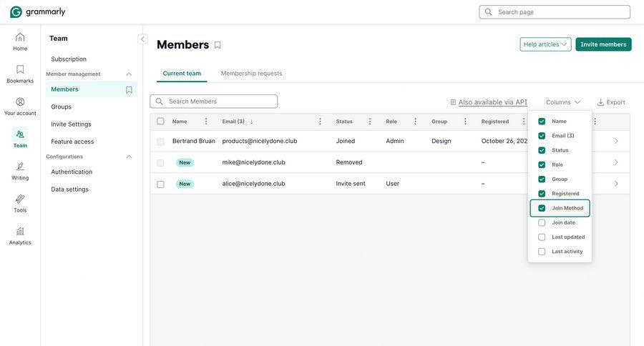
Task: Open details arrow for mike@nicelydone.club row
Action: [x=616, y=162]
